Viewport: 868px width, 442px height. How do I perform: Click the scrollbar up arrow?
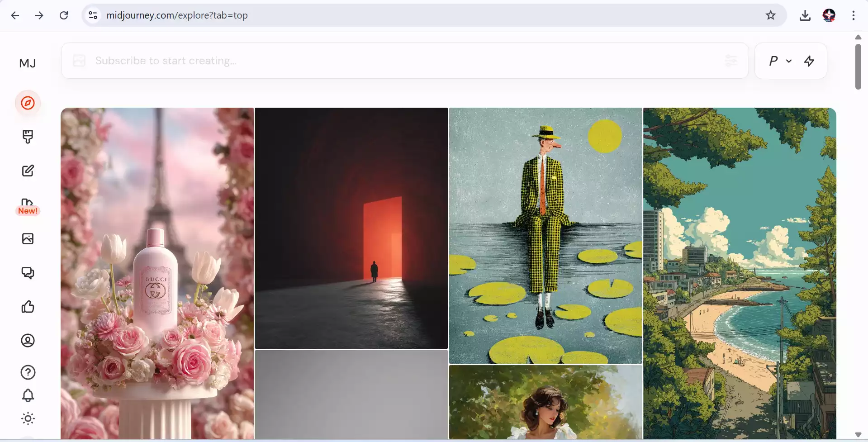point(858,37)
